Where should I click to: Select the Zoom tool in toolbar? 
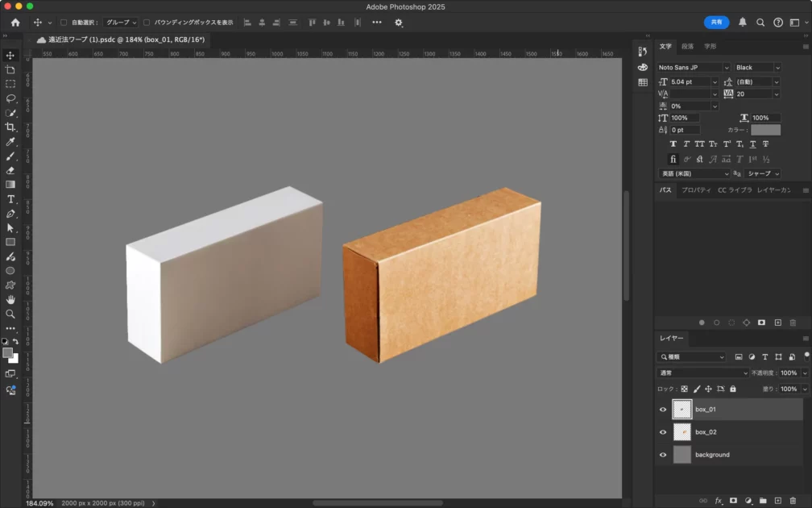point(10,314)
